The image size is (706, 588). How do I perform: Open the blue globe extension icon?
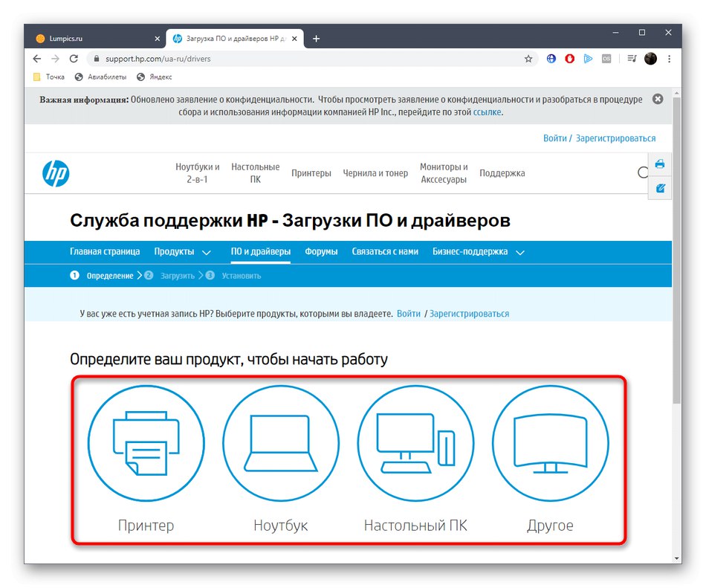pos(551,59)
